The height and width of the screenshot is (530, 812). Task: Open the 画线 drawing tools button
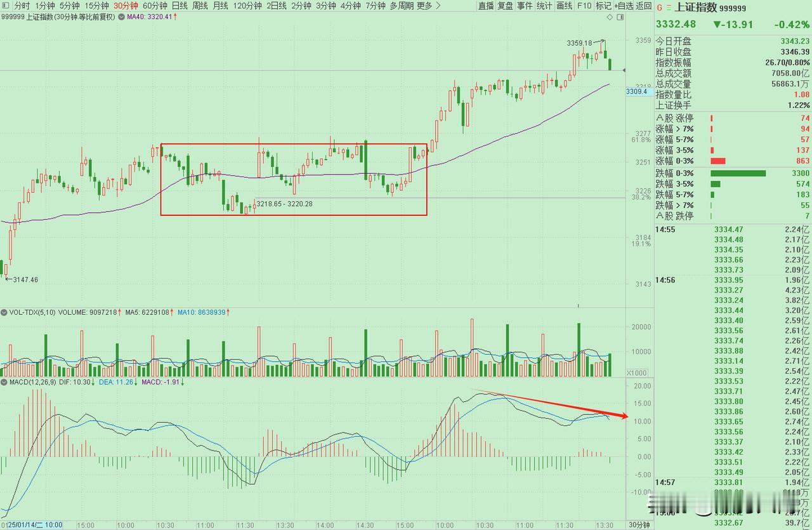click(564, 6)
